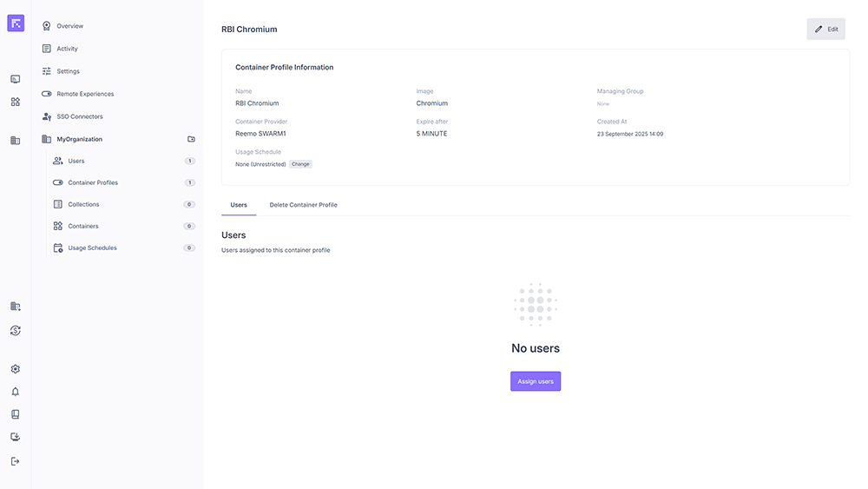Click the four-squares containers icon in rail
The image size is (868, 489).
tap(15, 102)
